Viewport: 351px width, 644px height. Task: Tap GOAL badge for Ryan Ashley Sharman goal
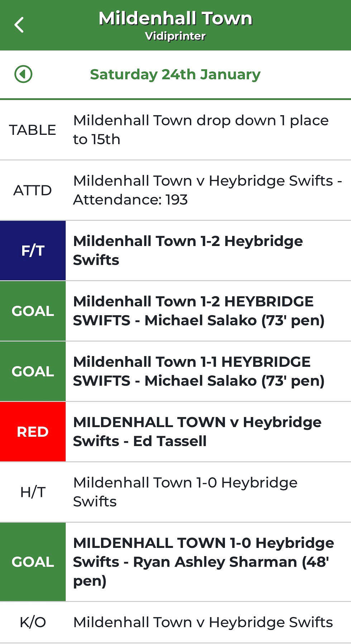click(33, 562)
